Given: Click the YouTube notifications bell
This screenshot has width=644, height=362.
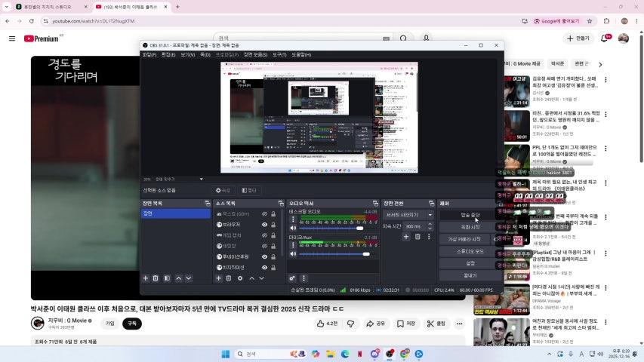Looking at the screenshot, I should pos(604,38).
